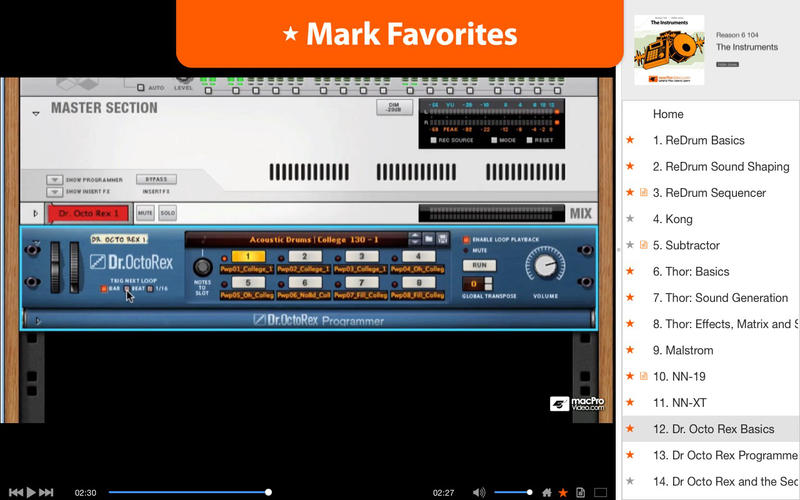This screenshot has width=800, height=500.
Task: Mute audio with the speaker icon
Action: (479, 492)
